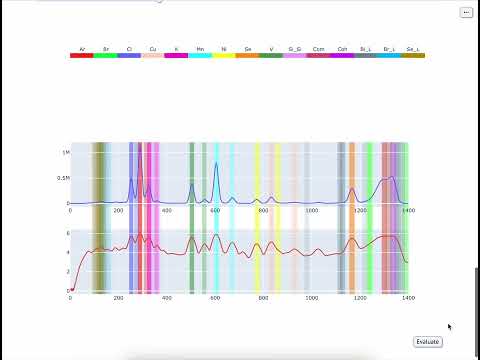The height and width of the screenshot is (360, 480).
Task: Click the Cl blue legend swatch
Action: click(129, 56)
